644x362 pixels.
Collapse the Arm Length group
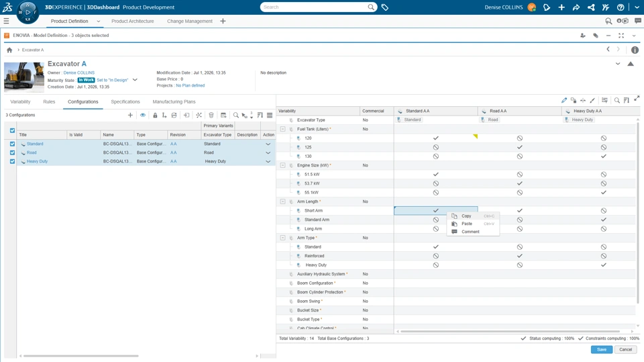pos(282,201)
